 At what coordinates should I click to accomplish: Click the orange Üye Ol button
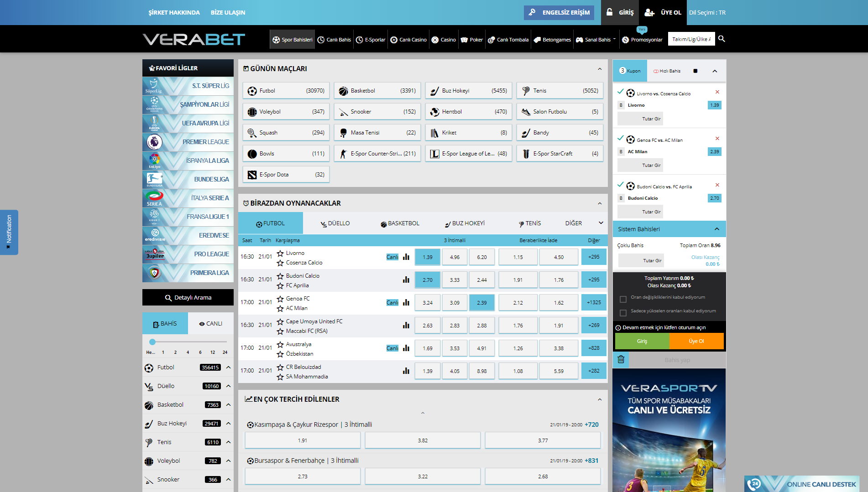pyautogui.click(x=696, y=341)
